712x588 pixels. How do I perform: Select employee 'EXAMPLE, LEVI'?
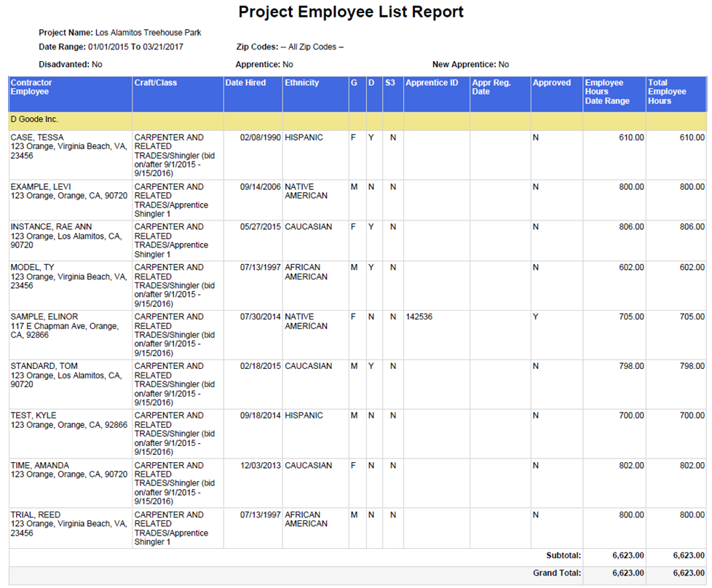(x=41, y=186)
